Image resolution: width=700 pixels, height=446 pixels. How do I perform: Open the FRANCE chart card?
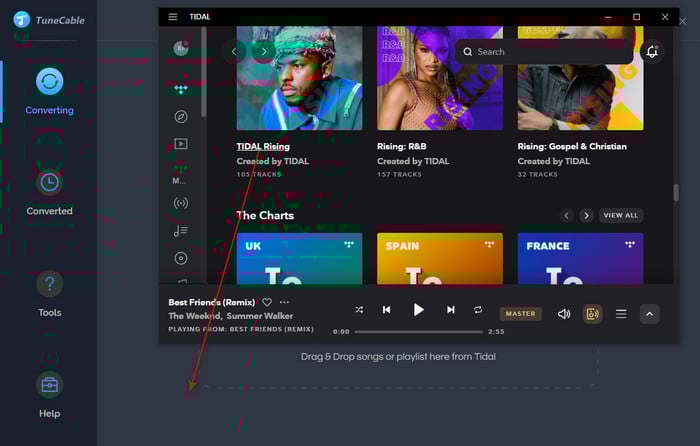[x=580, y=258]
